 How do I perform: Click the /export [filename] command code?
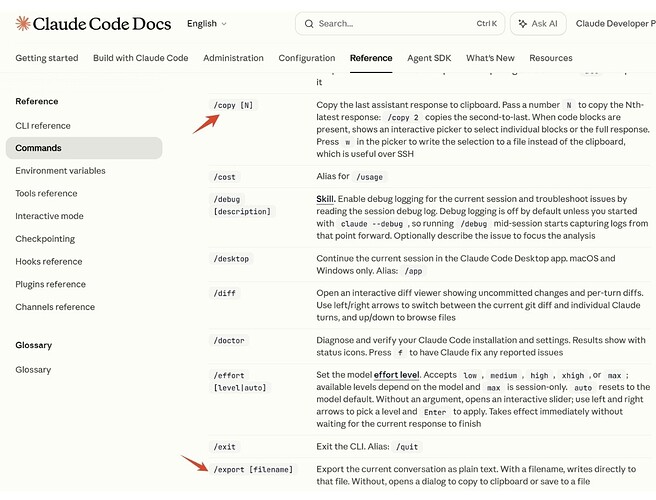[x=254, y=469]
